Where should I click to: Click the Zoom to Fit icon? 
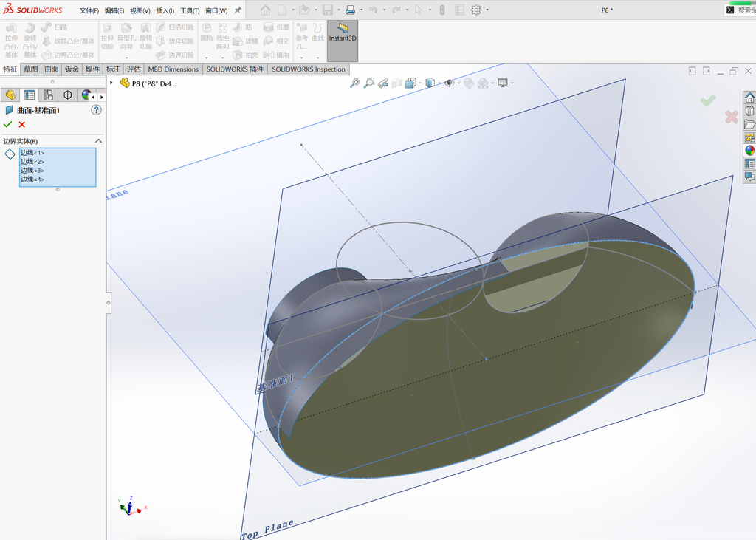(x=355, y=83)
